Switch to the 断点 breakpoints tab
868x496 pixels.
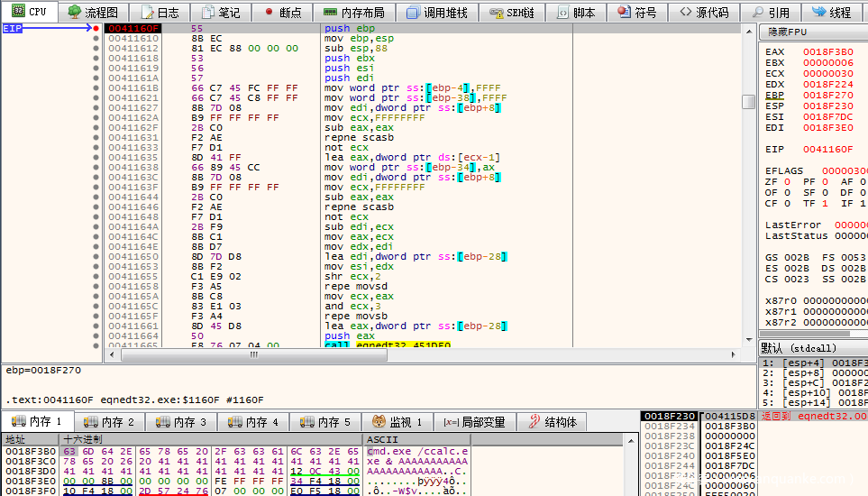281,13
